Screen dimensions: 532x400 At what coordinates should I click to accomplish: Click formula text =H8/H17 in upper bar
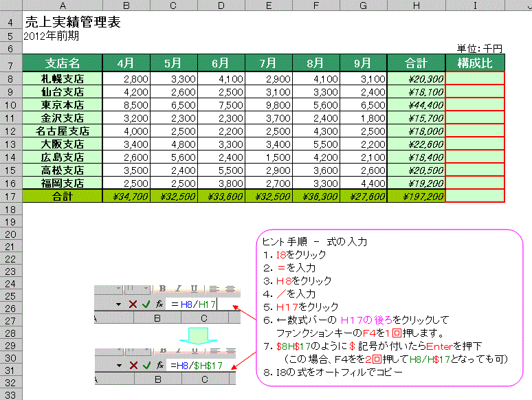pos(194,304)
